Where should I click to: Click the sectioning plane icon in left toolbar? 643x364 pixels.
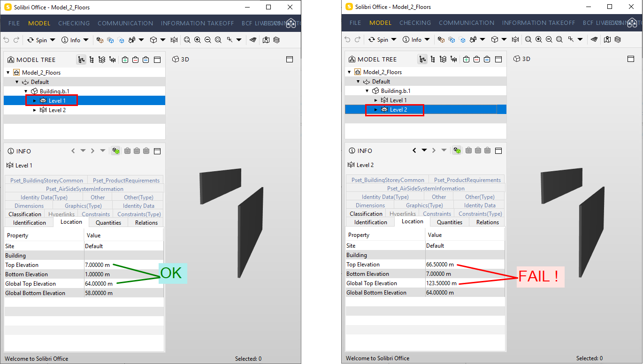253,40
